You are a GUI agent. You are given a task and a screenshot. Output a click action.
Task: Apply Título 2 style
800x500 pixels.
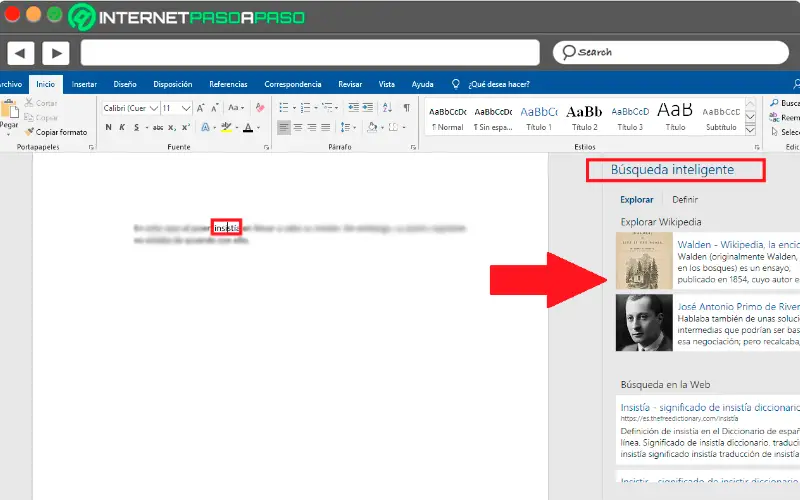pyautogui.click(x=584, y=118)
